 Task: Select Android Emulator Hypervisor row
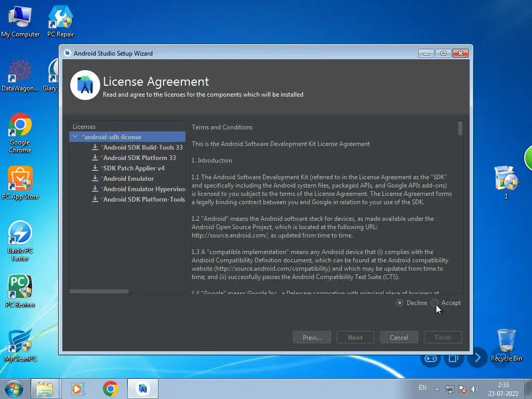click(127, 189)
